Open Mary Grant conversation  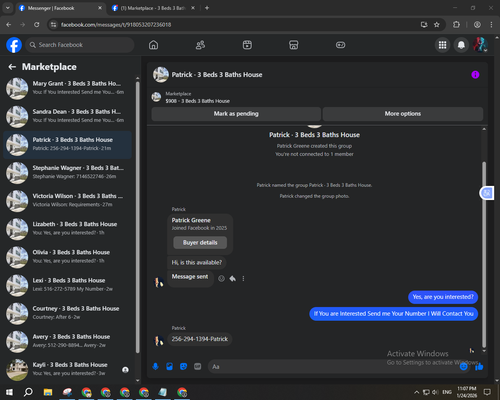67,88
